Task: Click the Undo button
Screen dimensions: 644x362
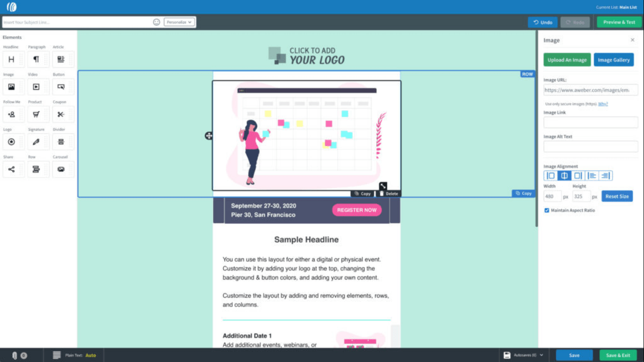Action: 543,22
